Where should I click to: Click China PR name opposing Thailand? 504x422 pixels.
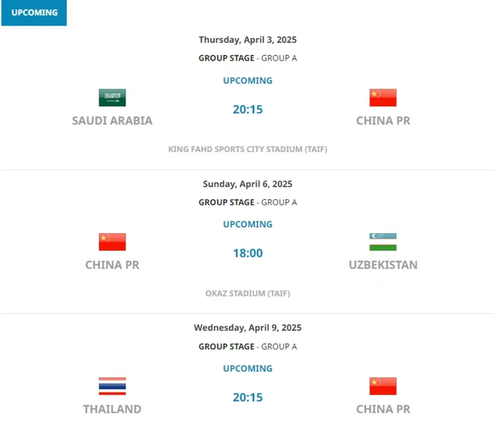[x=383, y=409]
